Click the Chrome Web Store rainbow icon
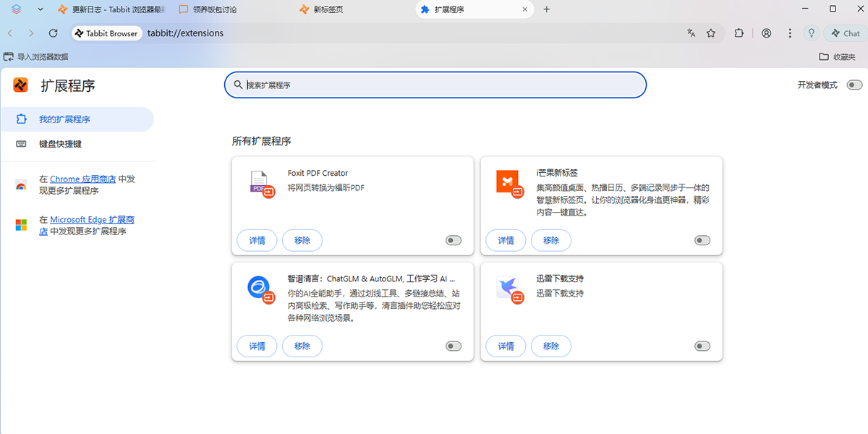 (x=21, y=185)
